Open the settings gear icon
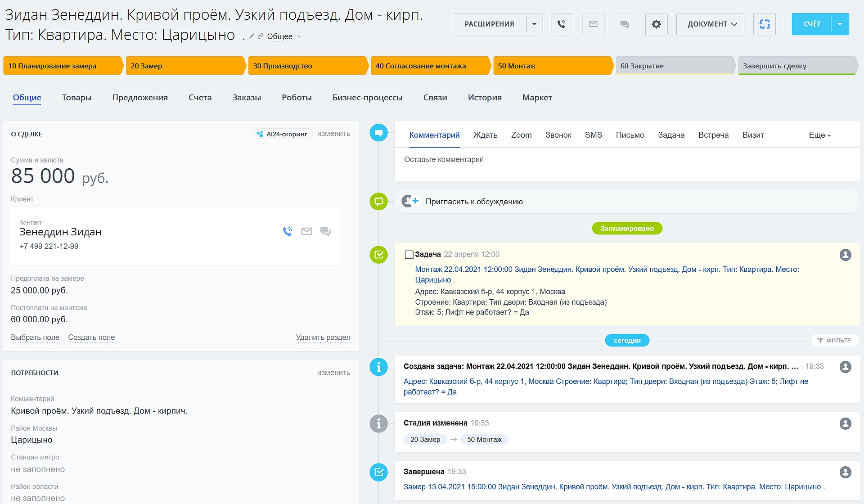 (656, 24)
